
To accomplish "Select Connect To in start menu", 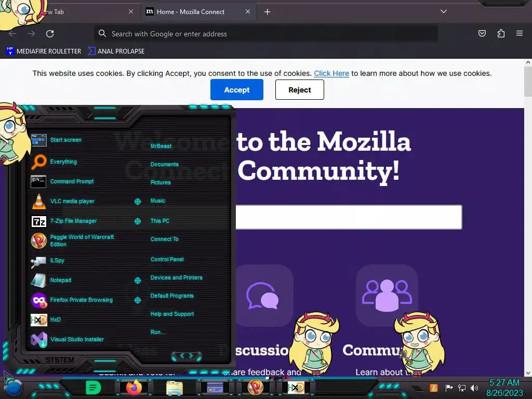I will coord(164,239).
